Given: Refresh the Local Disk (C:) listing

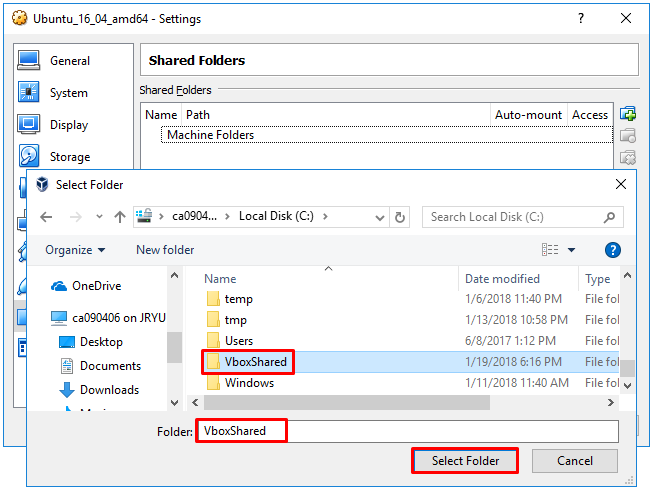Looking at the screenshot, I should click(x=399, y=217).
